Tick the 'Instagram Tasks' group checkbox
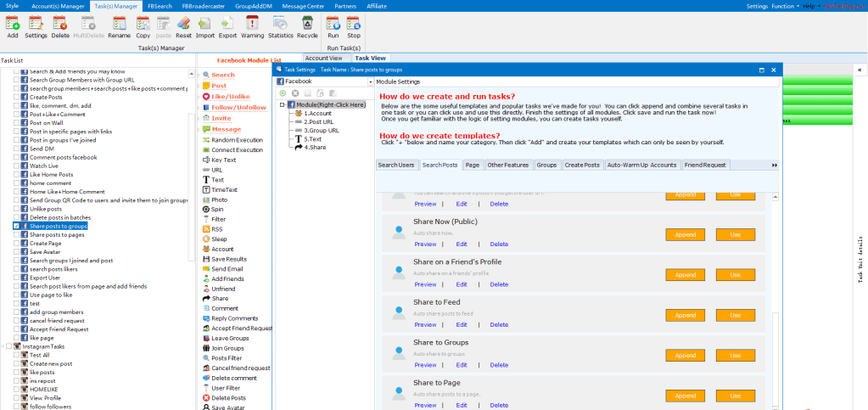Viewport: 868px width, 410px height. coord(8,346)
